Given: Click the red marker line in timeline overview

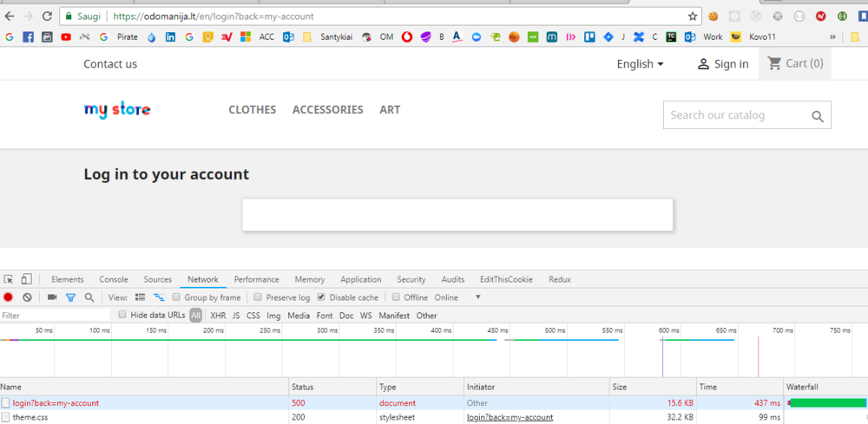Looking at the screenshot, I should (759, 356).
